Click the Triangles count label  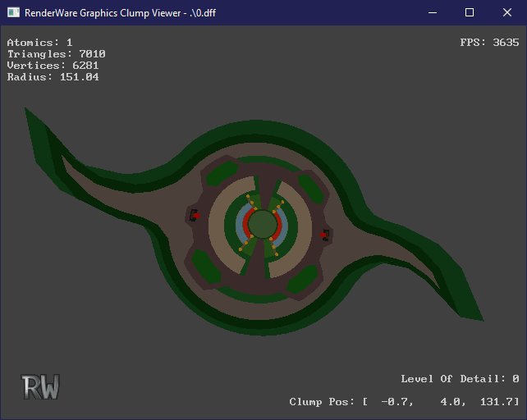[56, 54]
